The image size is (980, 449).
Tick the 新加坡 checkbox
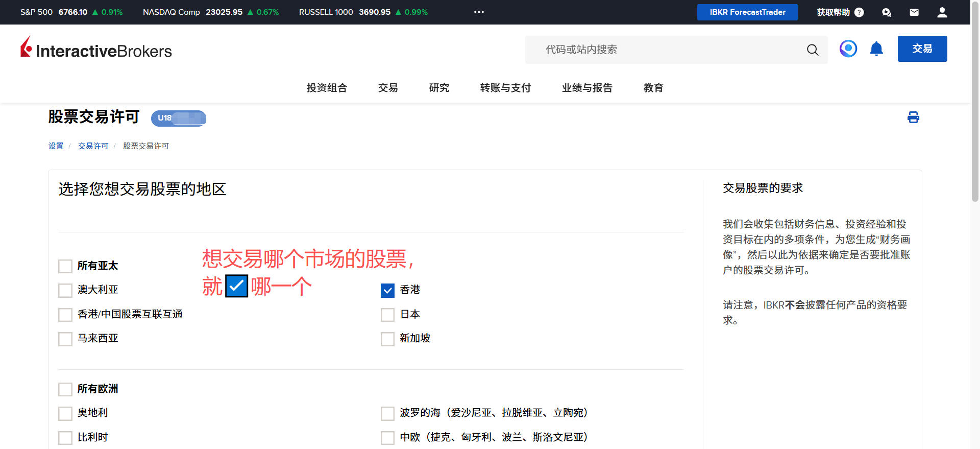tap(387, 339)
